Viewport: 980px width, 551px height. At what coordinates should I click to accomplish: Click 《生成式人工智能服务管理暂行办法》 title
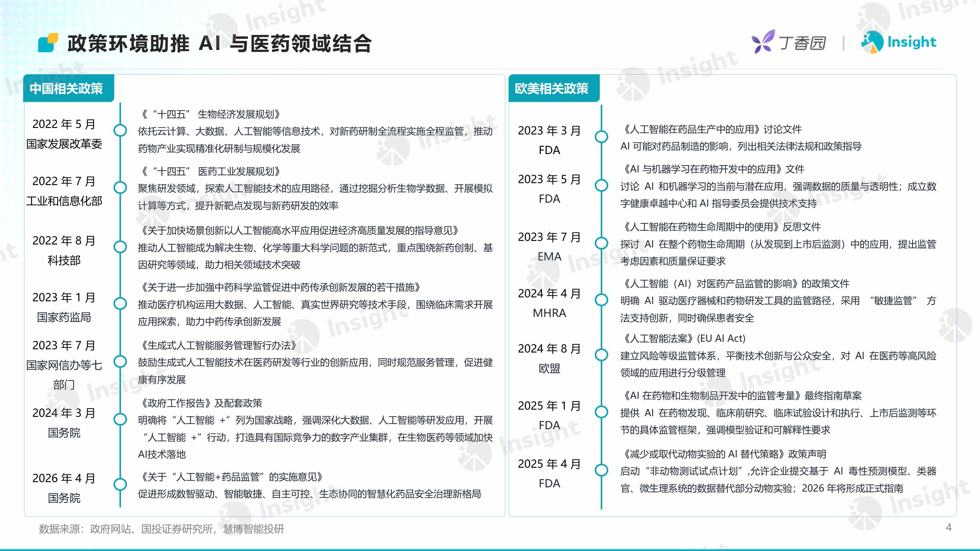[219, 345]
